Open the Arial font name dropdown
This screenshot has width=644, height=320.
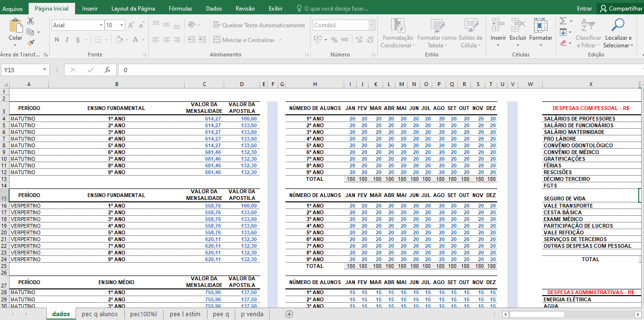coord(101,25)
